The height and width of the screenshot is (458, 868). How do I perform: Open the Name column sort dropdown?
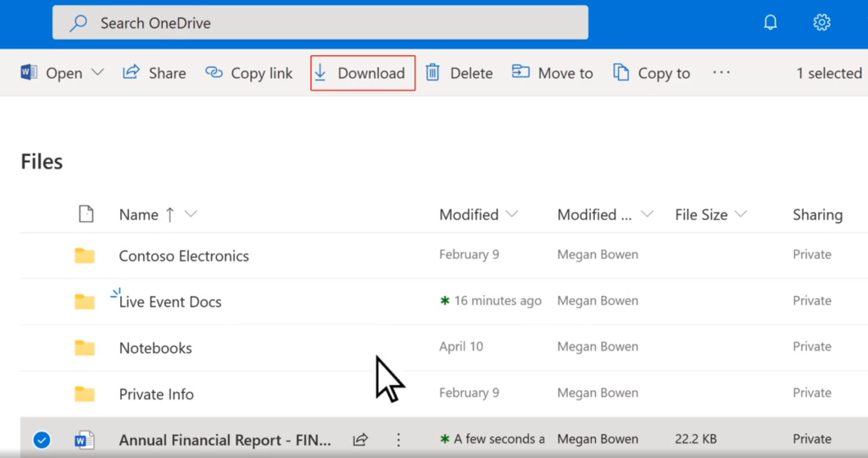tap(191, 215)
